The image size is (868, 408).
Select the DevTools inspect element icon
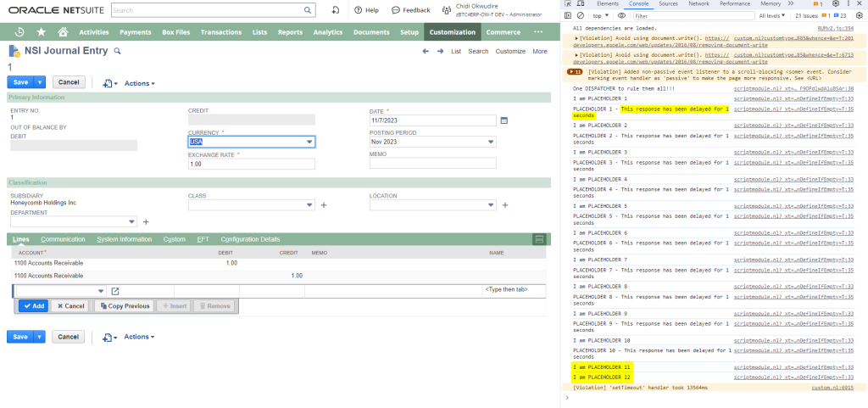(x=569, y=4)
